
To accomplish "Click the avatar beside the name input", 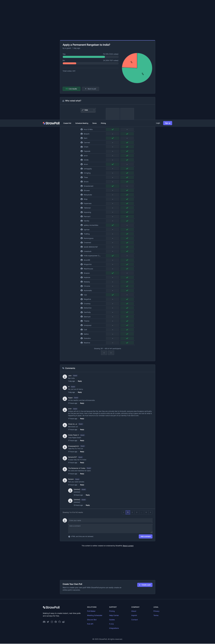I will click(64, 520).
